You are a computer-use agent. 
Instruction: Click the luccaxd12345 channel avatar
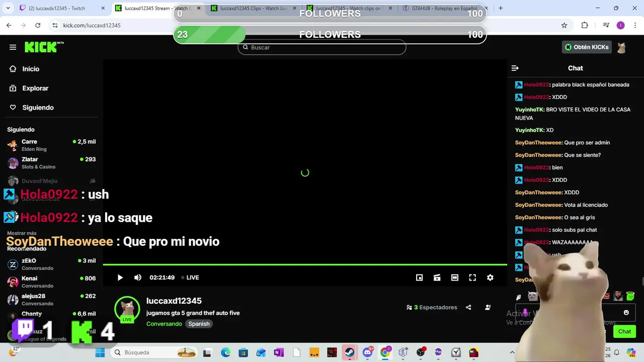point(127,309)
